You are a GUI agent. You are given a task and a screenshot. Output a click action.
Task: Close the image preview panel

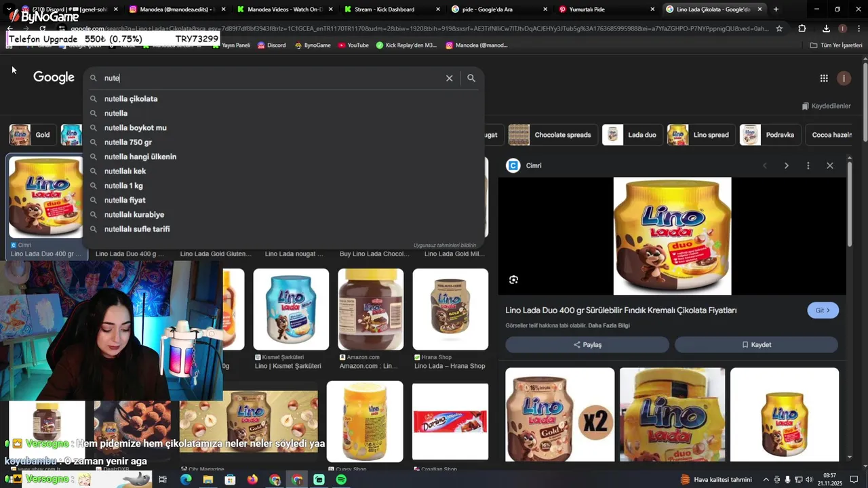(829, 165)
